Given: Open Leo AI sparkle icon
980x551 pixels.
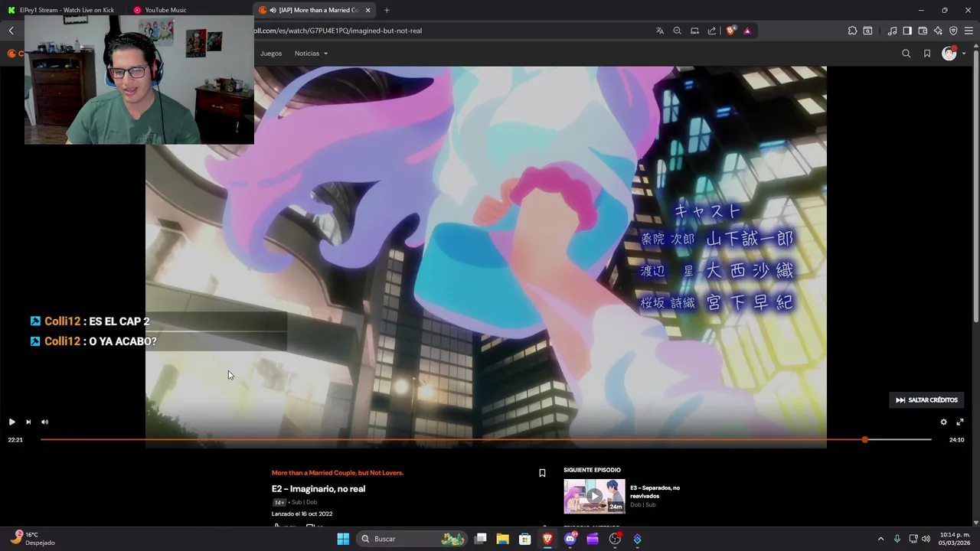Looking at the screenshot, I should 938,31.
